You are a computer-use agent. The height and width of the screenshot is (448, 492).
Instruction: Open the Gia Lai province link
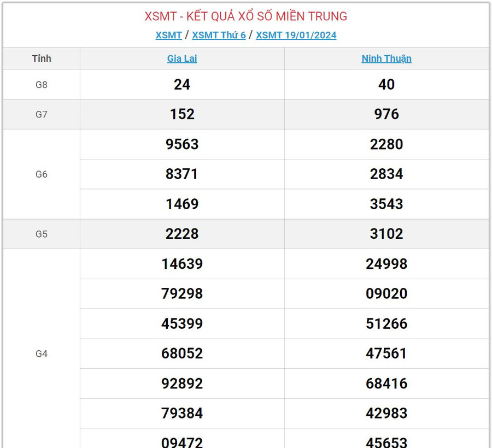coord(182,58)
